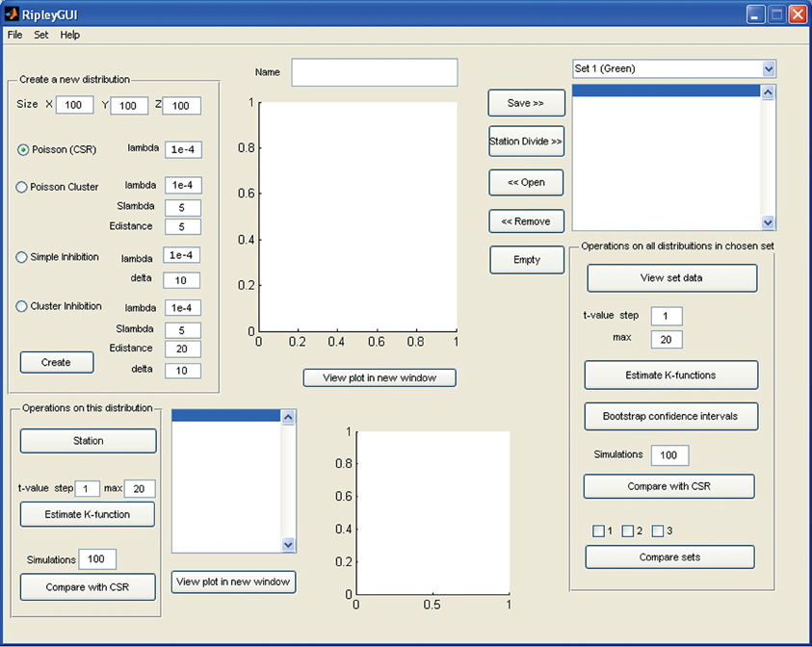Click the t-value max field in chosen-set panel

click(x=667, y=340)
